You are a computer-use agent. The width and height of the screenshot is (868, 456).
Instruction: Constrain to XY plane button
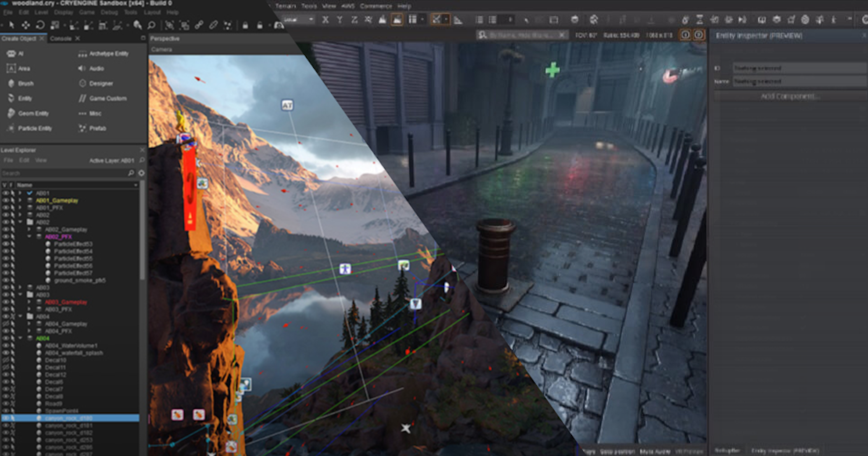[368, 20]
